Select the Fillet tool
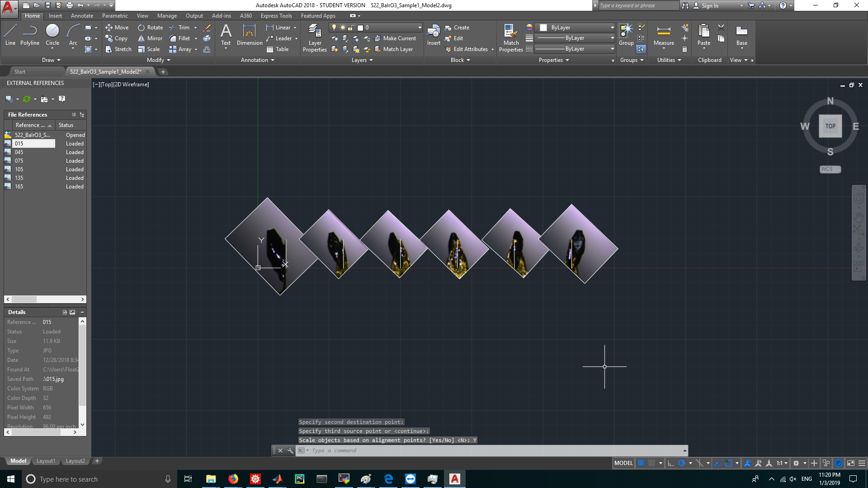Image resolution: width=868 pixels, height=488 pixels. pyautogui.click(x=180, y=38)
